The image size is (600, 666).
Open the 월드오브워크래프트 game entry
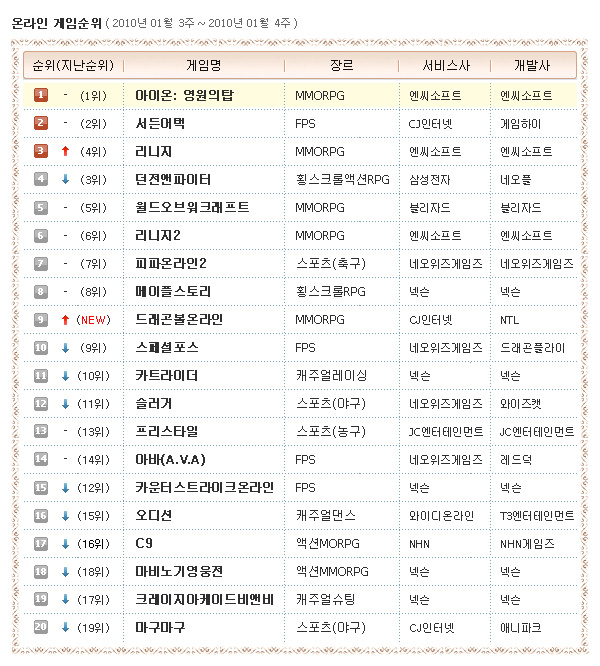coord(192,207)
